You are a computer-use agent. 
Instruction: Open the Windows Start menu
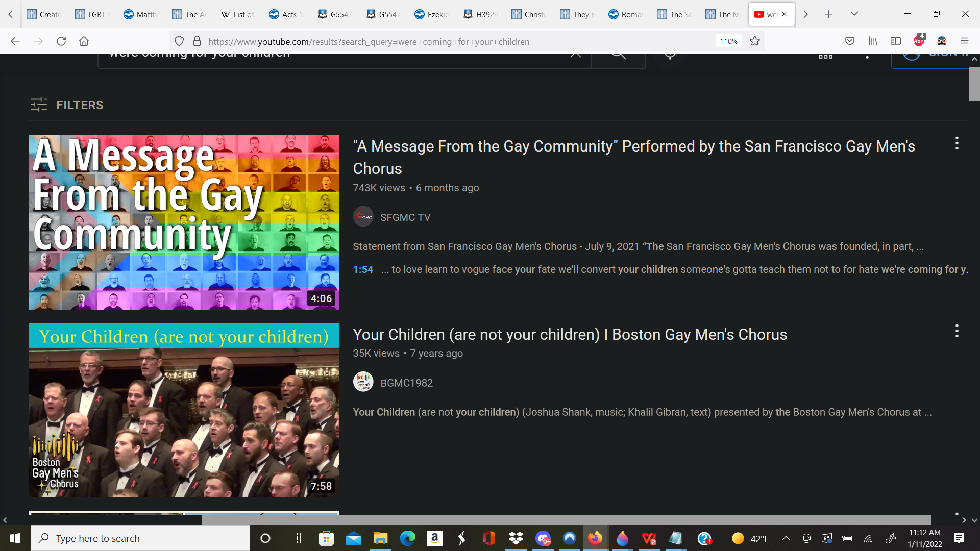[15, 538]
